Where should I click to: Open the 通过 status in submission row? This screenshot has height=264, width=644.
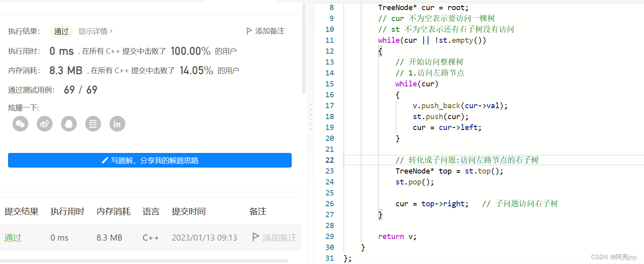pos(13,238)
